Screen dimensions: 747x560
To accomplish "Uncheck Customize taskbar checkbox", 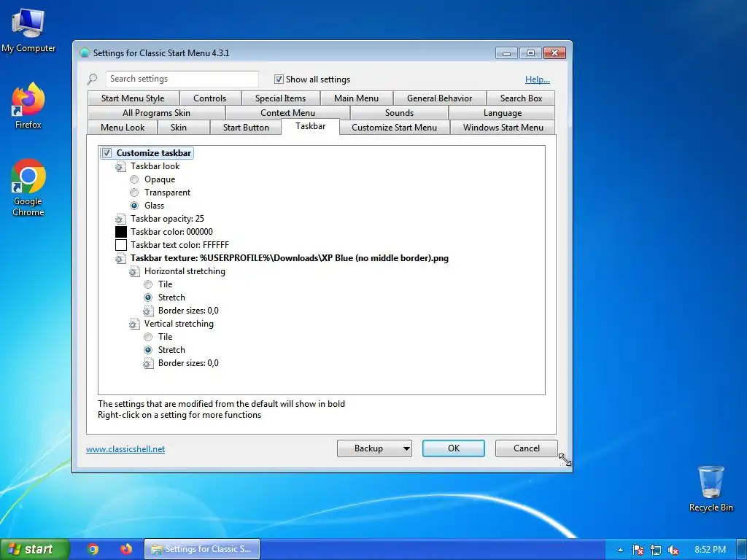I will (x=107, y=153).
